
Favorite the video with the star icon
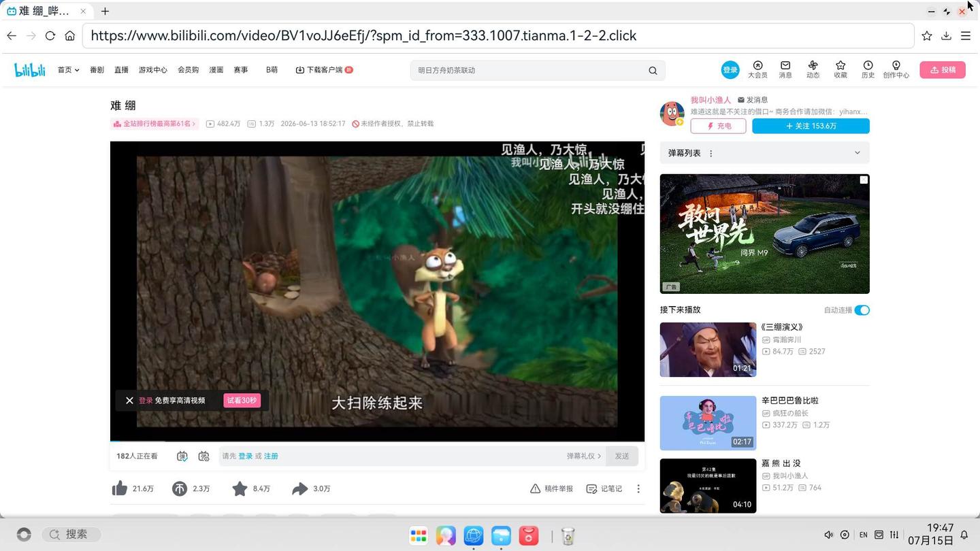(240, 488)
